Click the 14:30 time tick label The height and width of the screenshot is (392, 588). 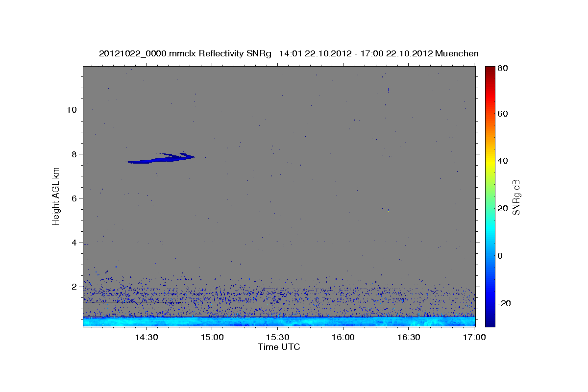click(146, 337)
